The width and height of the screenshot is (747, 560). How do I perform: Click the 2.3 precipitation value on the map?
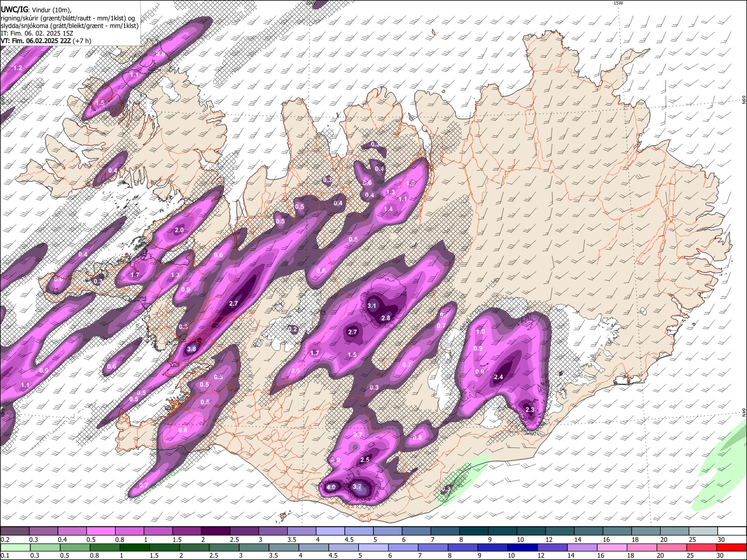[530, 410]
